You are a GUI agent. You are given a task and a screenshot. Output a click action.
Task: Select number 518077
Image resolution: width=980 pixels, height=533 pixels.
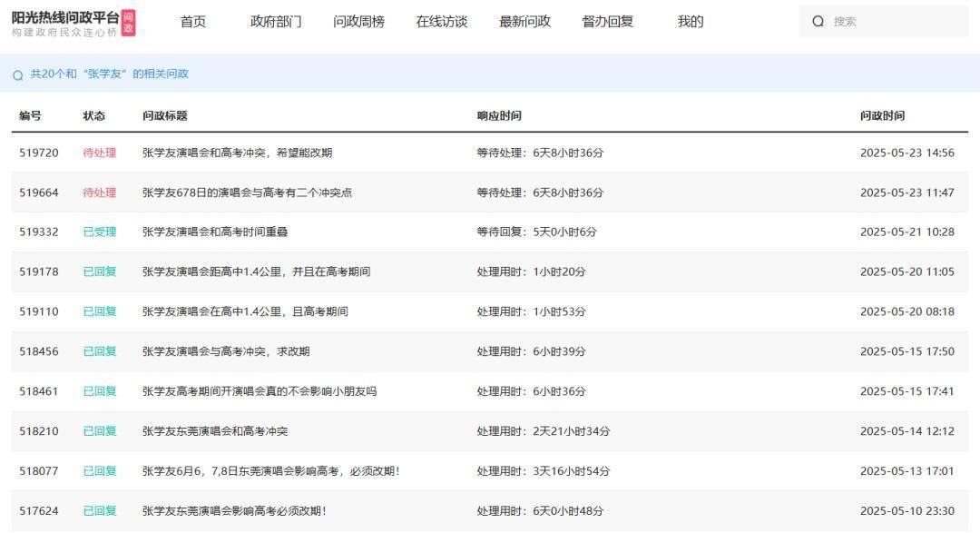click(39, 471)
